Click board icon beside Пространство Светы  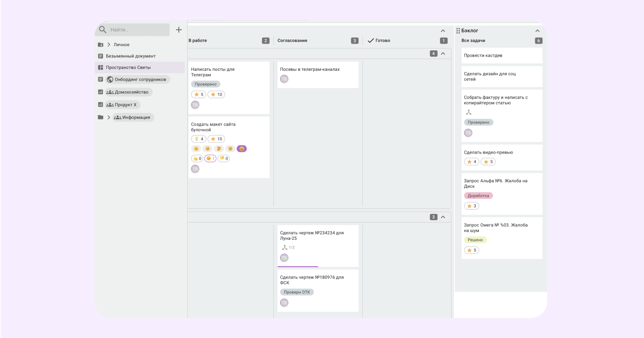point(100,67)
